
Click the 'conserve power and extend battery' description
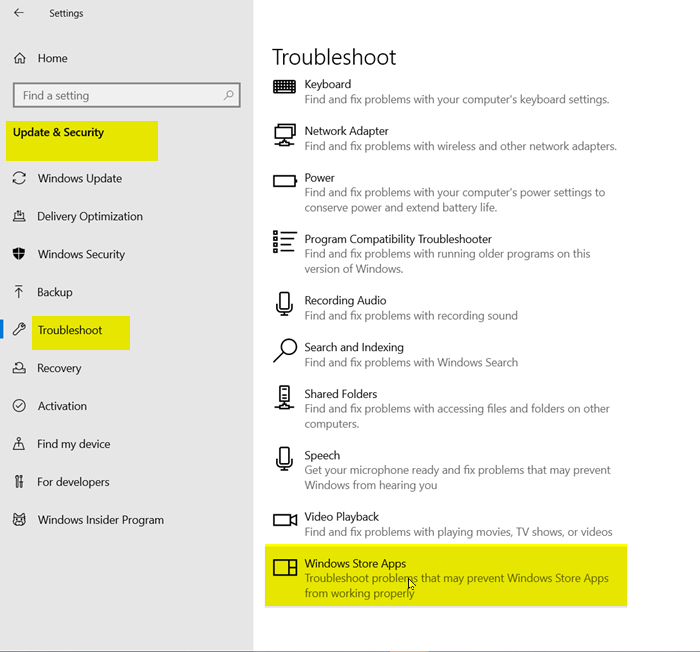tap(454, 200)
